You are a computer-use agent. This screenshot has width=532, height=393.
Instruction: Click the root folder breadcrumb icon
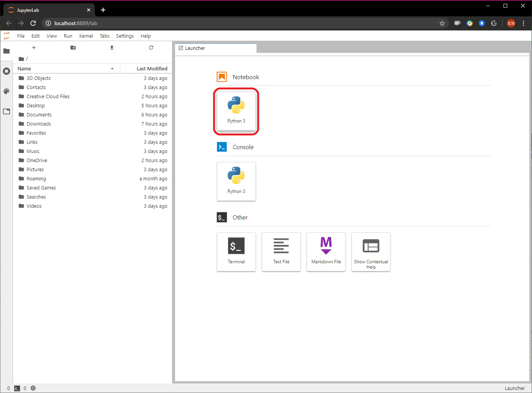click(21, 59)
